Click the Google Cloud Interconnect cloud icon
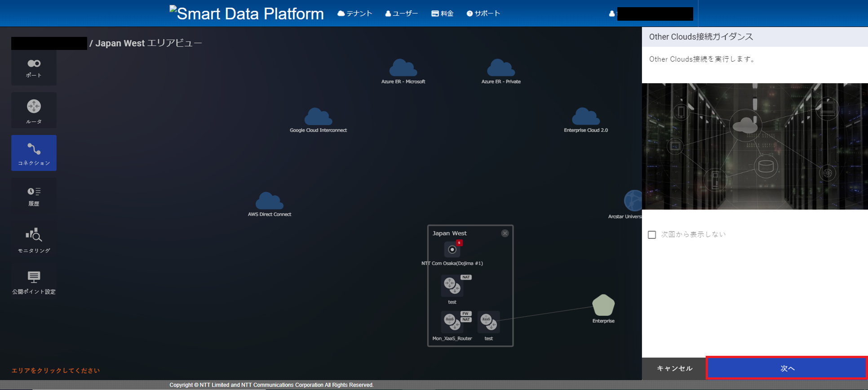Screen dimensions: 868x390 (x=318, y=117)
